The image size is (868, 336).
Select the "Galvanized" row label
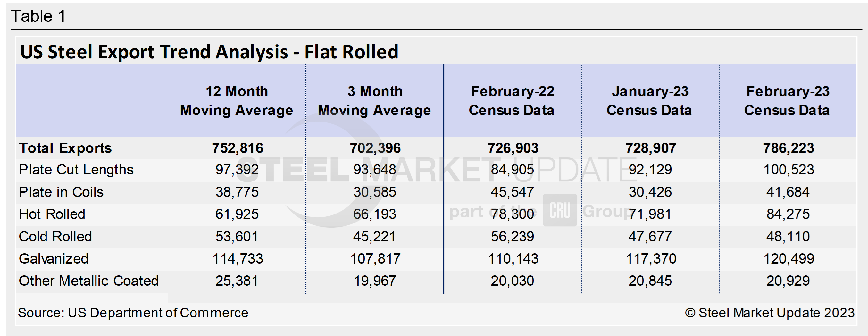coord(54,259)
